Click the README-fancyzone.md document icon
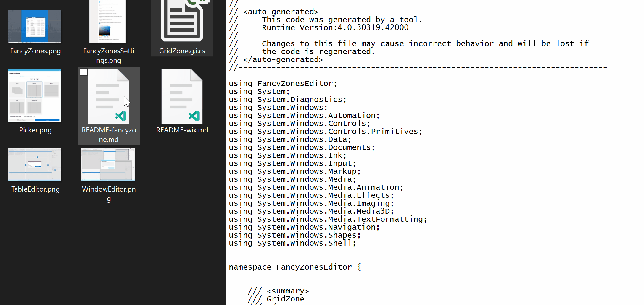Screen dimensions: 644x305 click(108, 96)
